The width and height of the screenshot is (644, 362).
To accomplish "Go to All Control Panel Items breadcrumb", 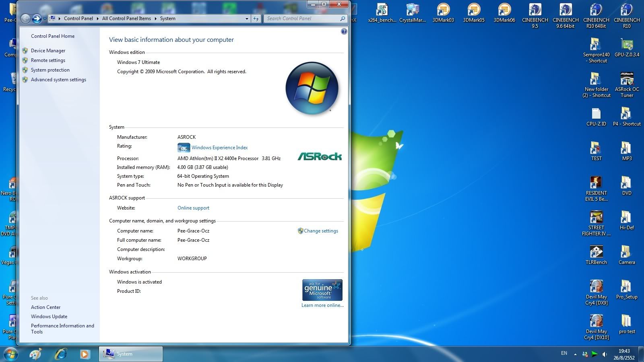I will pyautogui.click(x=126, y=19).
